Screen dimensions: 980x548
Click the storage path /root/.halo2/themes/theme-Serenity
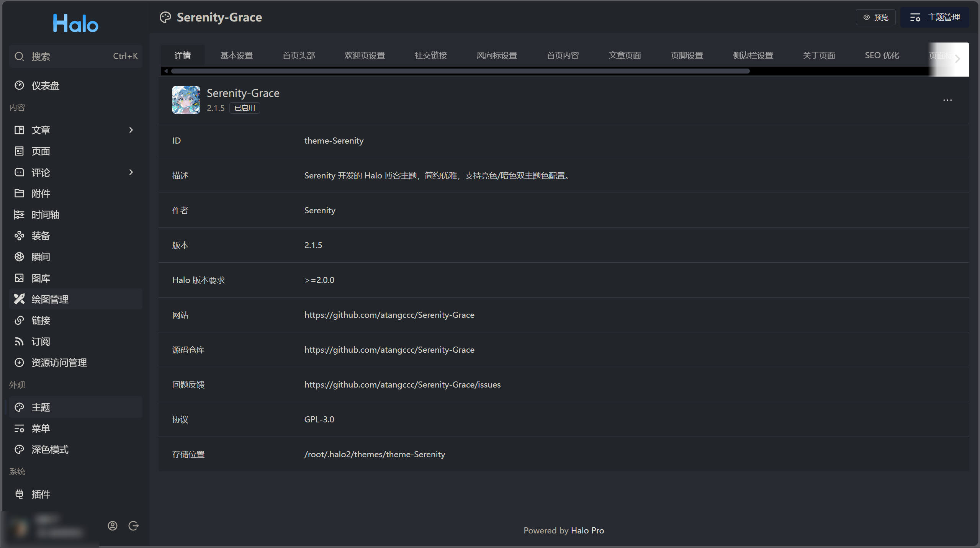(375, 454)
